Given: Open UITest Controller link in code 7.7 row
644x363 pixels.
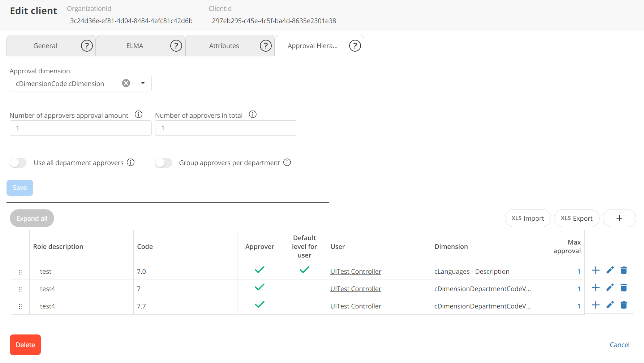Looking at the screenshot, I should pos(356,306).
